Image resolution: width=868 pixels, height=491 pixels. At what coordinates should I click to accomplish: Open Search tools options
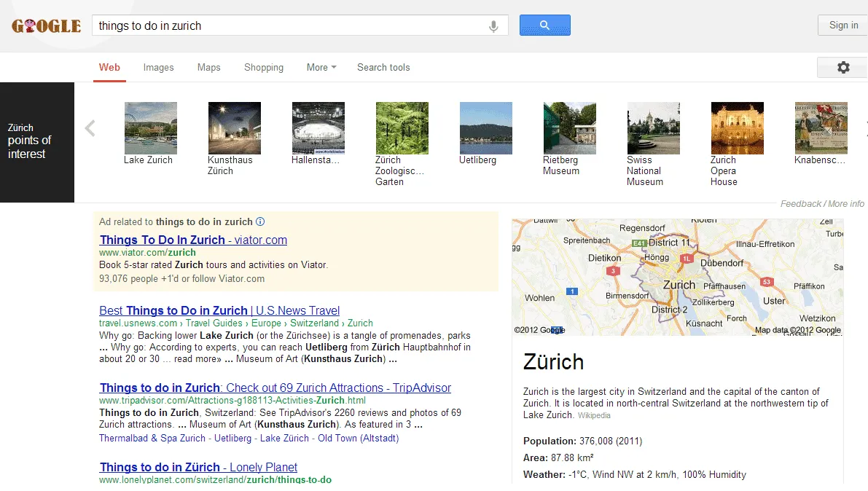[383, 68]
